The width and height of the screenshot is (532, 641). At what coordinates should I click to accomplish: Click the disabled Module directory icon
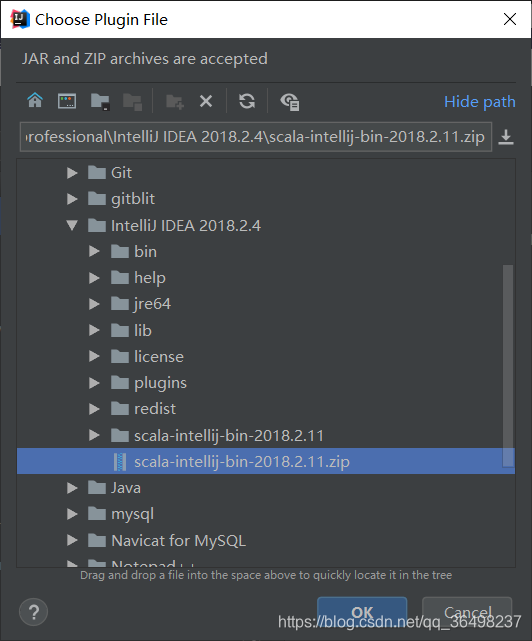coord(132,101)
